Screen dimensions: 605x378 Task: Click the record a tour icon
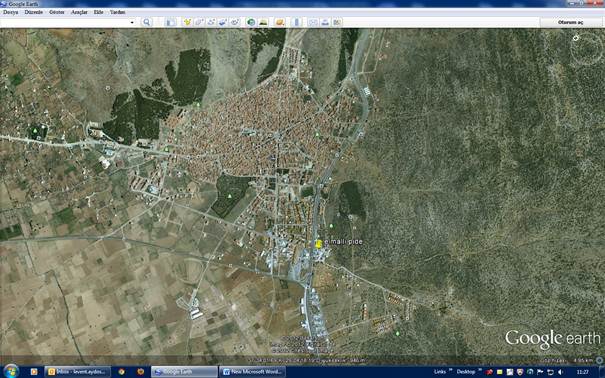pos(235,22)
